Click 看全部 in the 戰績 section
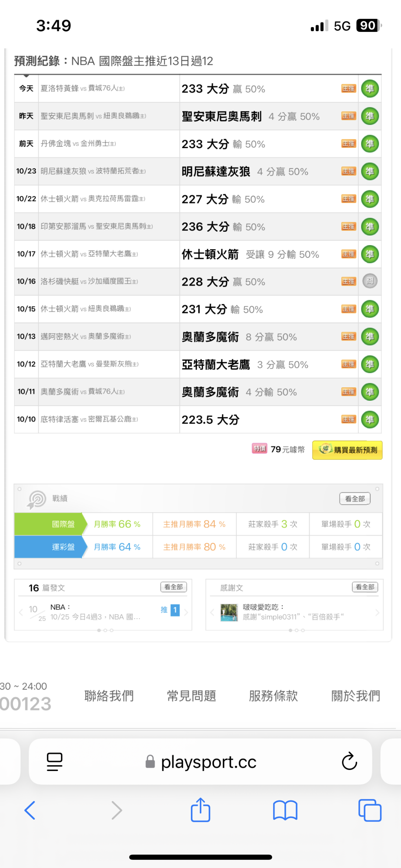The height and width of the screenshot is (868, 401). coord(355,498)
